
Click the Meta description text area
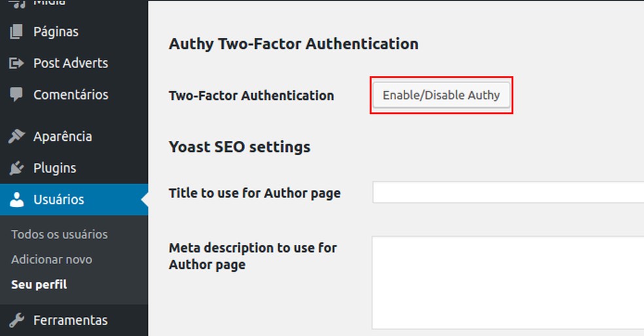click(508, 282)
